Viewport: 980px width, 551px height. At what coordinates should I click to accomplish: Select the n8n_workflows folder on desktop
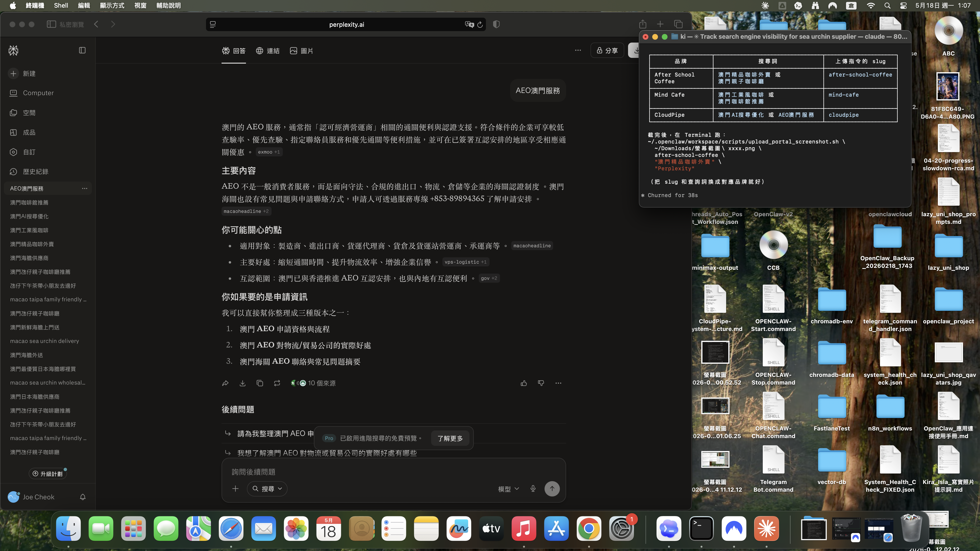(x=890, y=413)
